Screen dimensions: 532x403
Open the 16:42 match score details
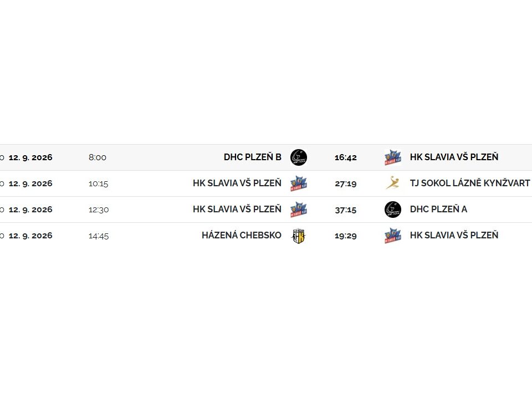pos(345,157)
